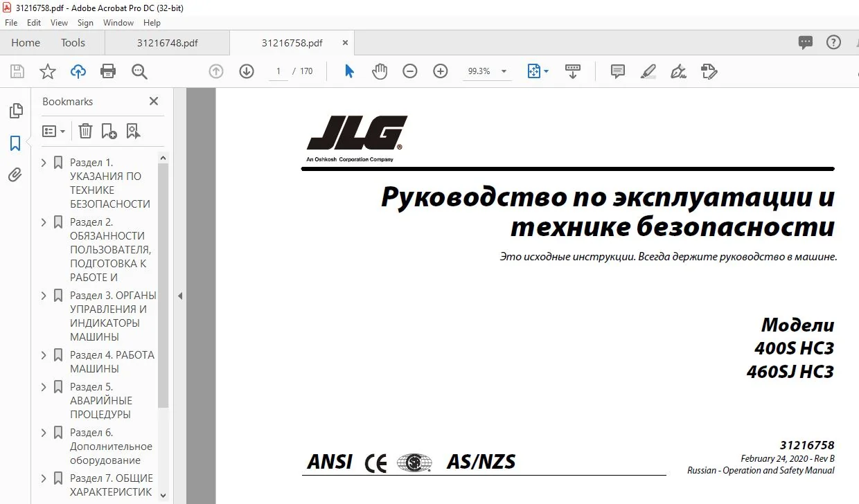Expand bookmark Раздел 1. УКАЗАНИЯ ПО ТЕХНИКЕ

(44, 163)
